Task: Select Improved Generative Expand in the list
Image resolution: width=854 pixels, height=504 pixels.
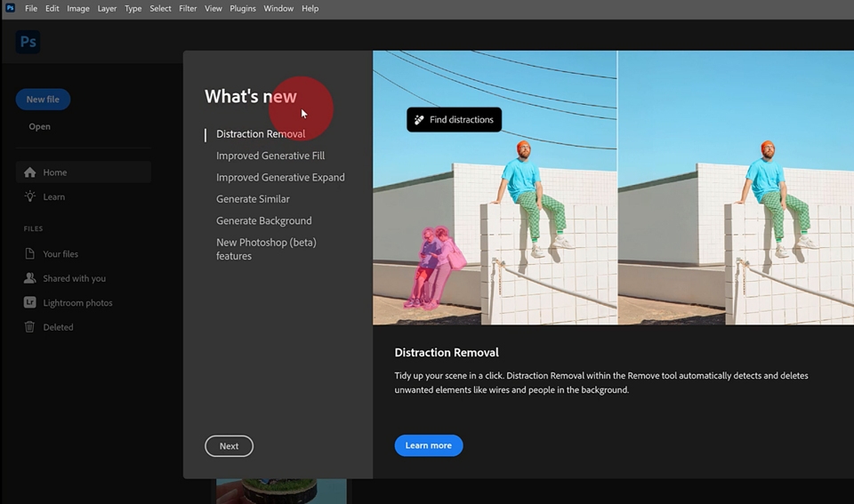Action: (x=280, y=178)
